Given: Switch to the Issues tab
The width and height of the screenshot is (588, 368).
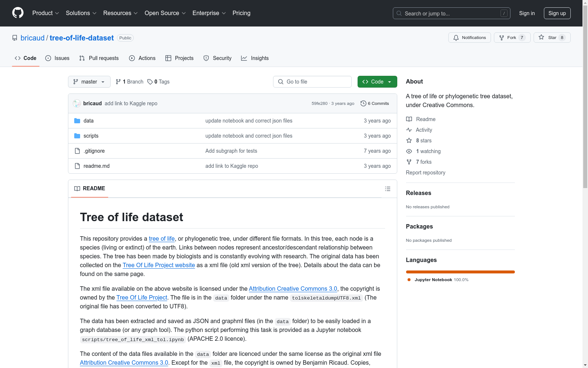Looking at the screenshot, I should click(x=57, y=58).
